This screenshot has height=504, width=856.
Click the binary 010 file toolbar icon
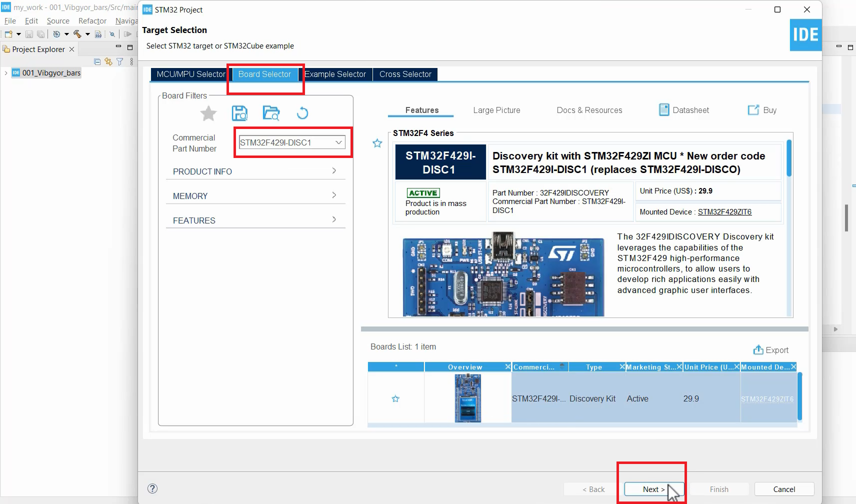(x=98, y=34)
